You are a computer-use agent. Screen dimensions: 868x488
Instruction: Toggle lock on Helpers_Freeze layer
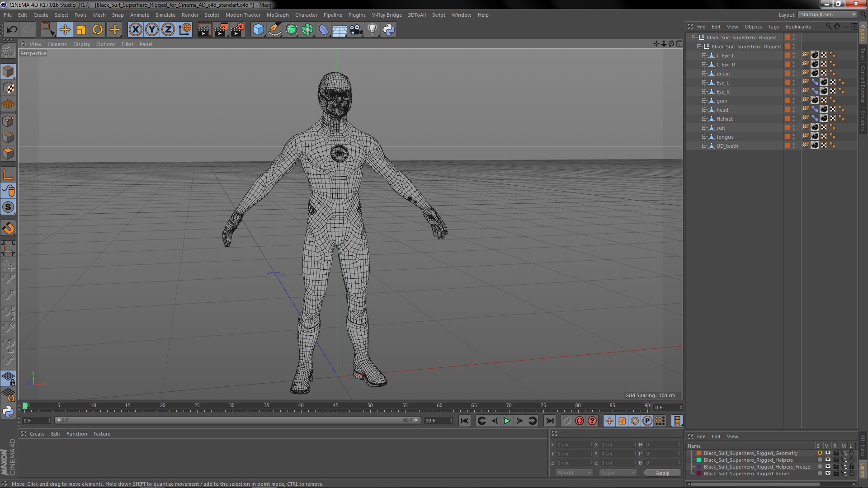(852, 467)
